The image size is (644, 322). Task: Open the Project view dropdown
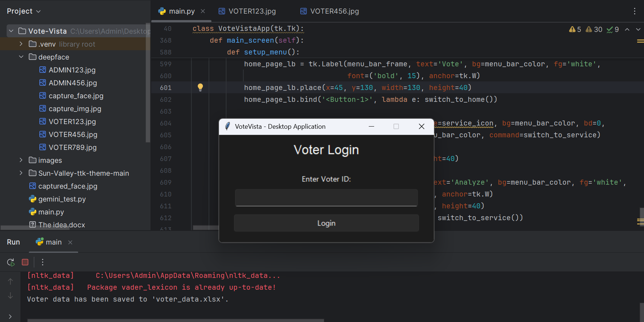24,11
